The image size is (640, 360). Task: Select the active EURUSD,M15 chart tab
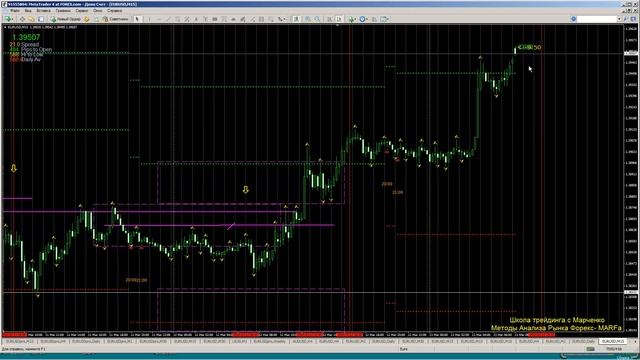point(613,340)
